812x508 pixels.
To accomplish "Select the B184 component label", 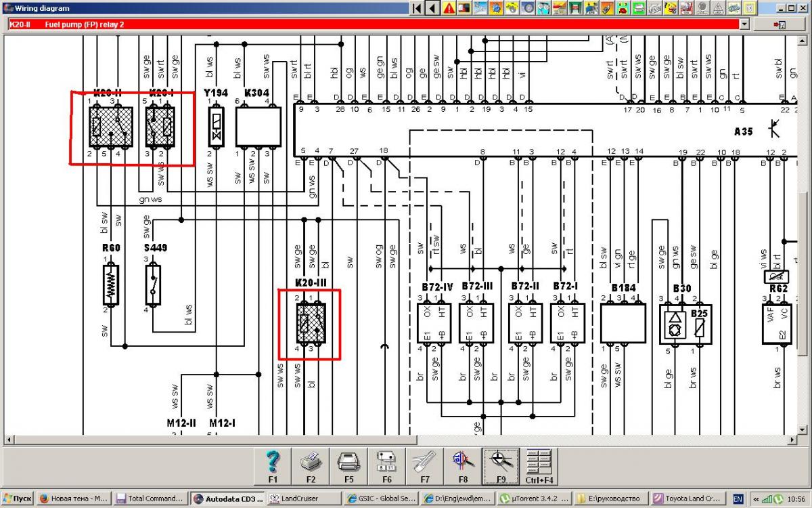I will click(625, 289).
